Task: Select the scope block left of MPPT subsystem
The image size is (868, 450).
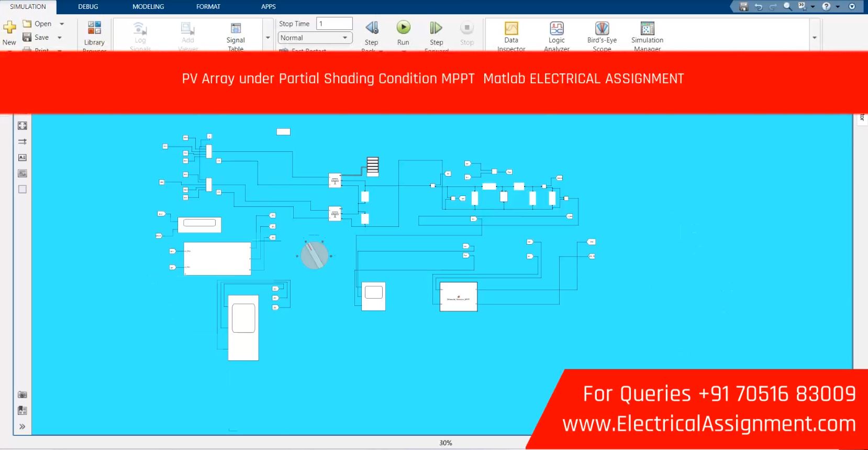Action: tap(374, 297)
